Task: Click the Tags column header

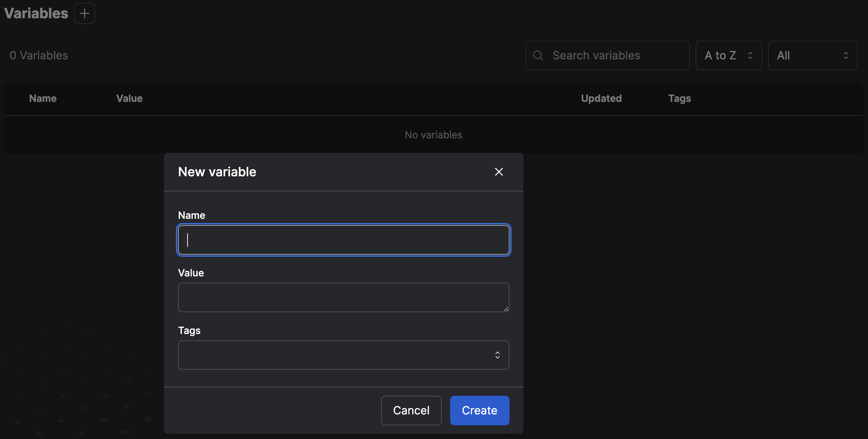Action: pos(680,99)
